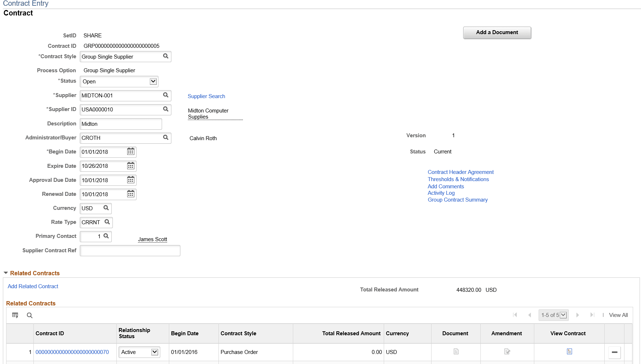Screen dimensions: 641x364
Task: Click inside the Supplier Contract Ref field
Action: (x=129, y=250)
